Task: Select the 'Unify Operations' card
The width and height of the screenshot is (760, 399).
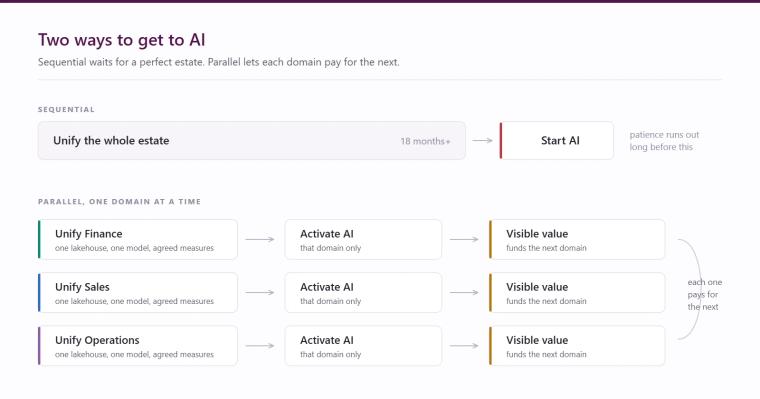Action: (x=138, y=346)
